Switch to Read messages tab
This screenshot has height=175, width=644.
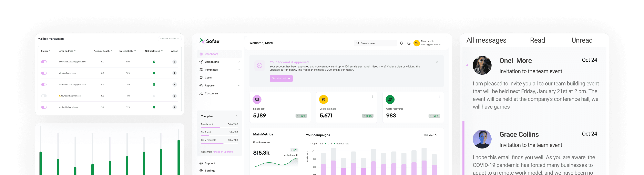538,40
